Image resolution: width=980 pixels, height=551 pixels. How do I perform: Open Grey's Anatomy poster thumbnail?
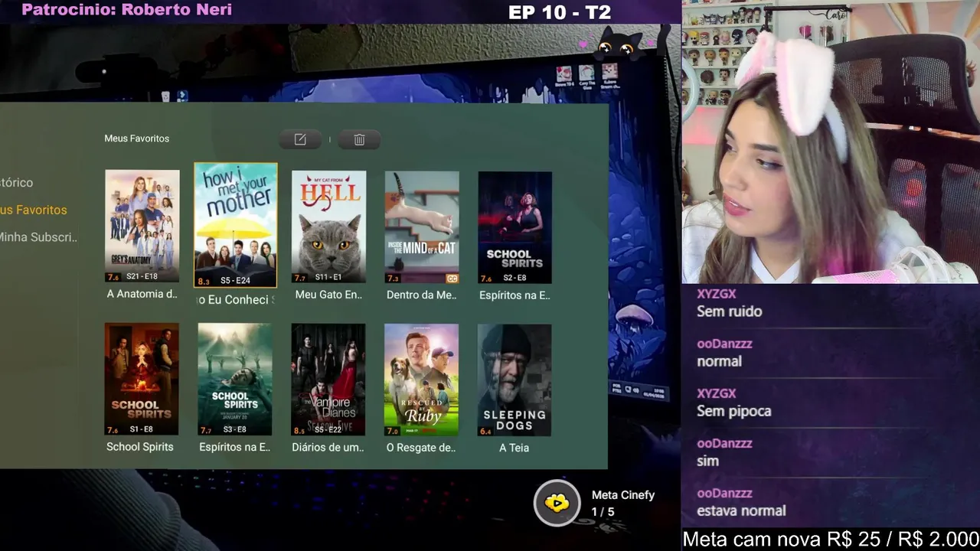[142, 227]
